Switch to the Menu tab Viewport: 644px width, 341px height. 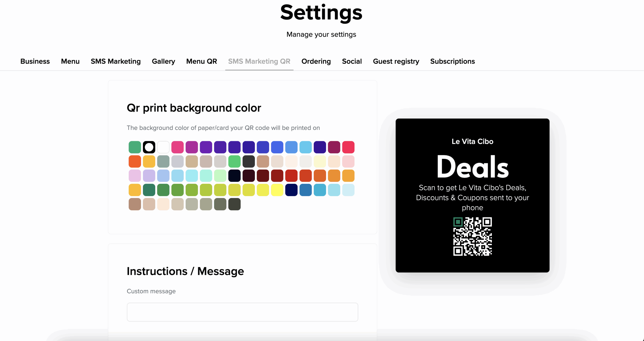coord(70,61)
